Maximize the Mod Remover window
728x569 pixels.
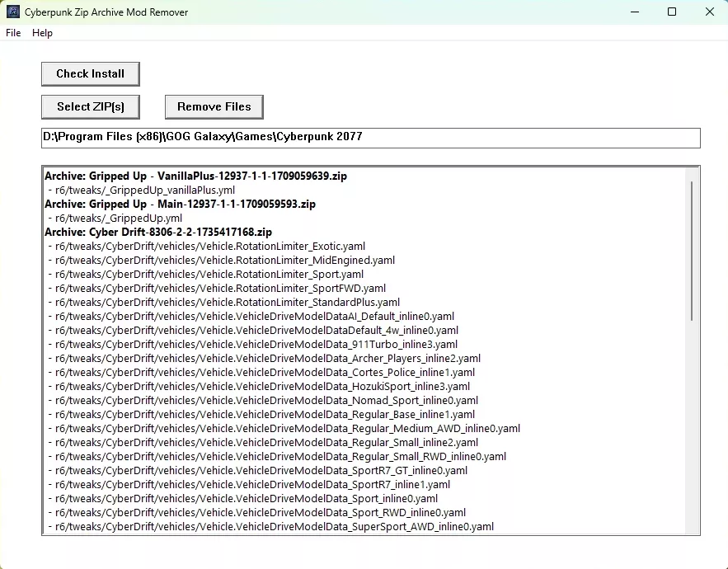click(672, 12)
